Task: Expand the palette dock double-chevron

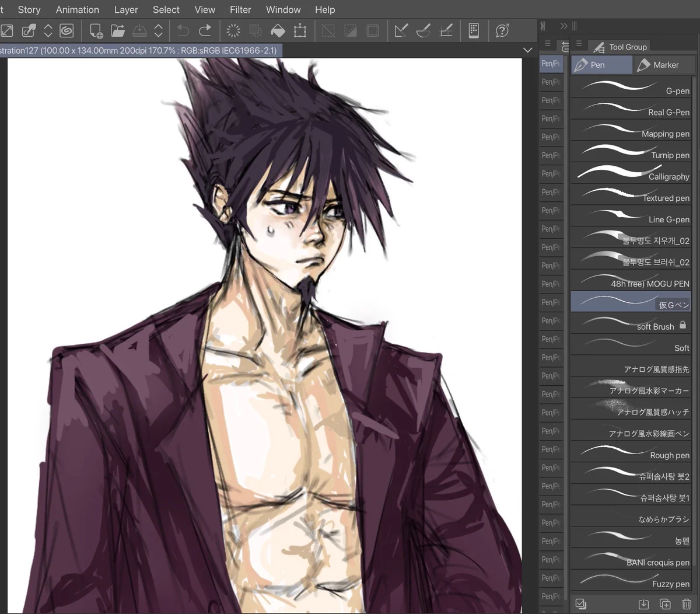Action: coord(563,26)
